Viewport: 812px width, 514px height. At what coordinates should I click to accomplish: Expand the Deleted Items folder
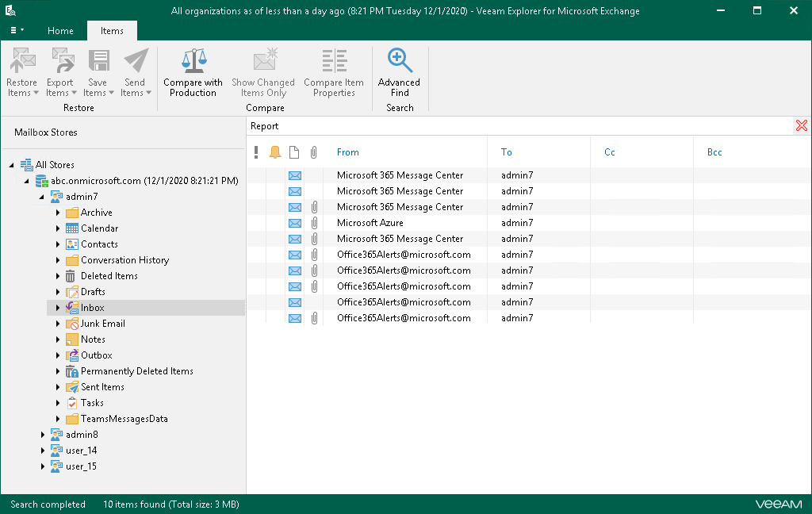click(x=58, y=276)
